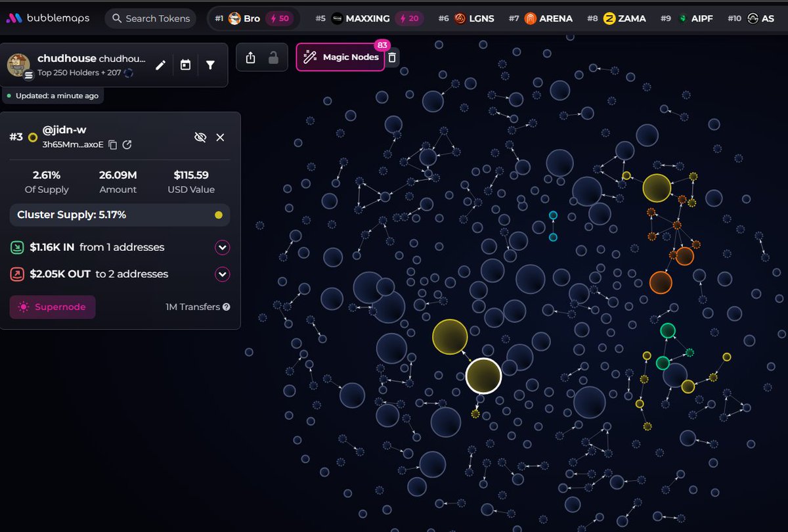This screenshot has width=788, height=532.
Task: Select the white-outlined yellow bubble
Action: (483, 376)
